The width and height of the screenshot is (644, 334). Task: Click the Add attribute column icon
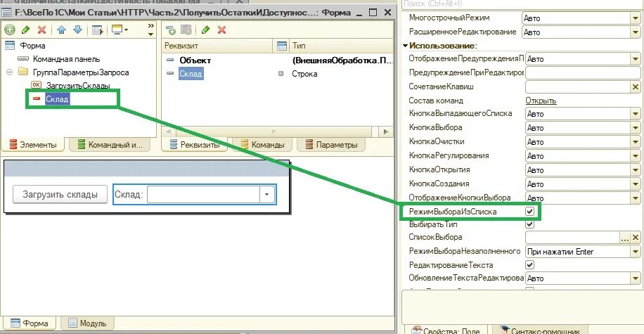click(186, 30)
